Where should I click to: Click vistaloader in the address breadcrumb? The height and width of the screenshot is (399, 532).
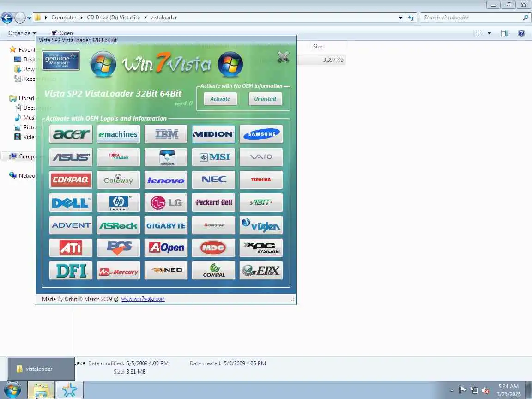coord(163,18)
